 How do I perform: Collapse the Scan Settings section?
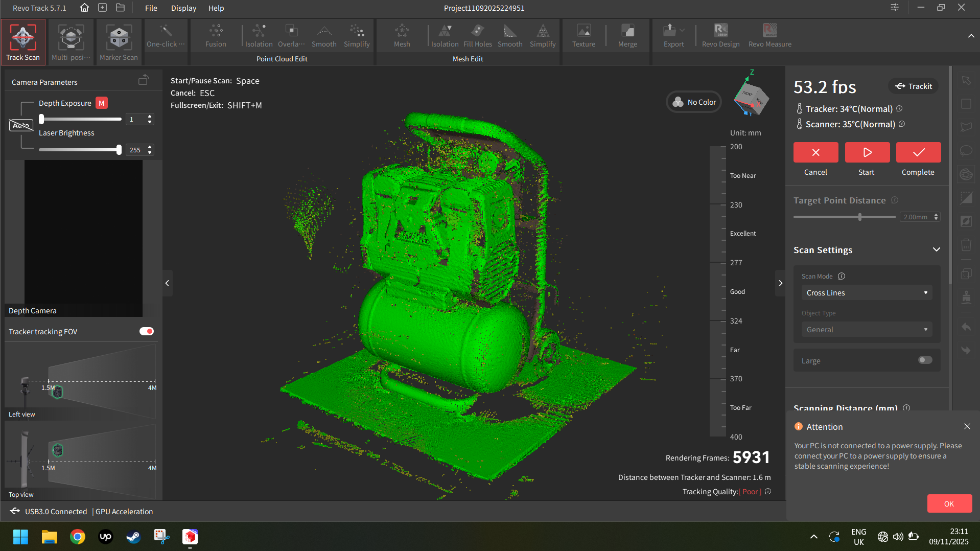(936, 250)
